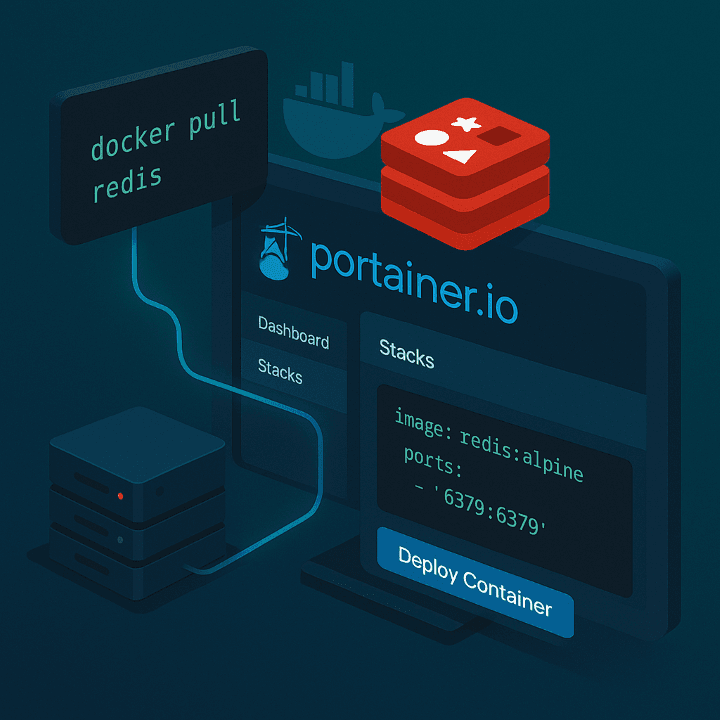Click the Portainer crane logo icon
720x720 pixels.
(276, 252)
